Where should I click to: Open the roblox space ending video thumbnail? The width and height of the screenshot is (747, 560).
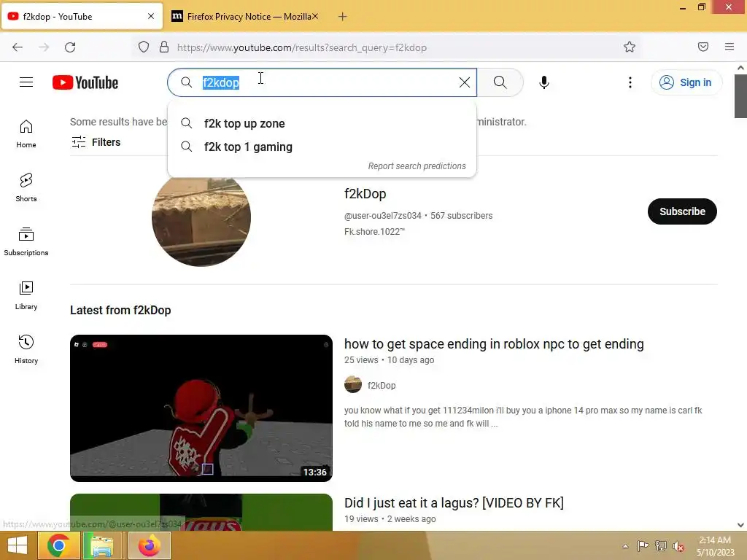(201, 408)
